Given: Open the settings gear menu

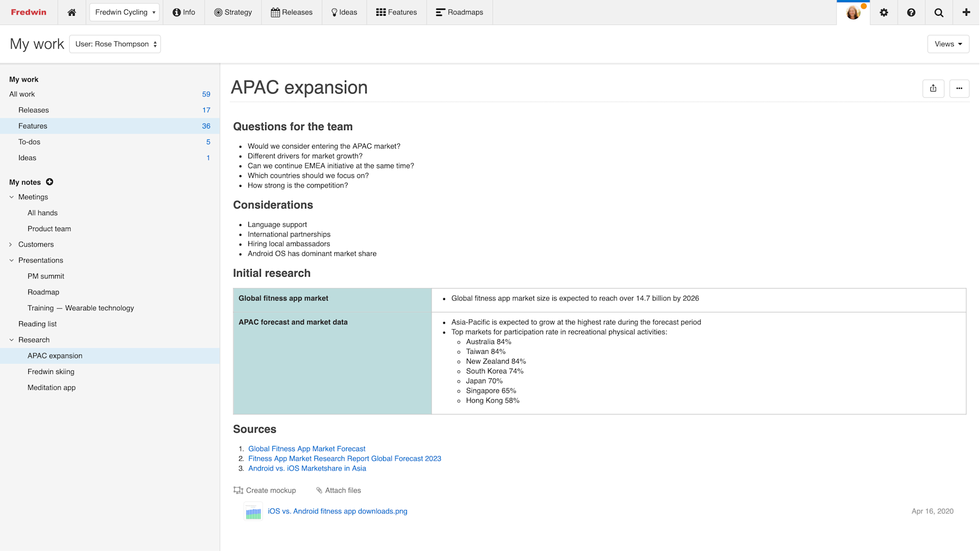Looking at the screenshot, I should pos(884,12).
